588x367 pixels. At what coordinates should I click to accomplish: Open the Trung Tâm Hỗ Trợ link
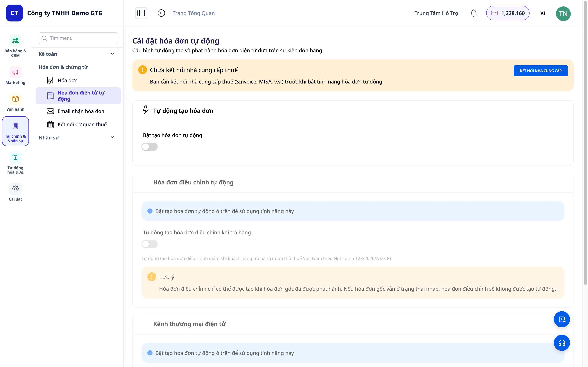coord(436,13)
